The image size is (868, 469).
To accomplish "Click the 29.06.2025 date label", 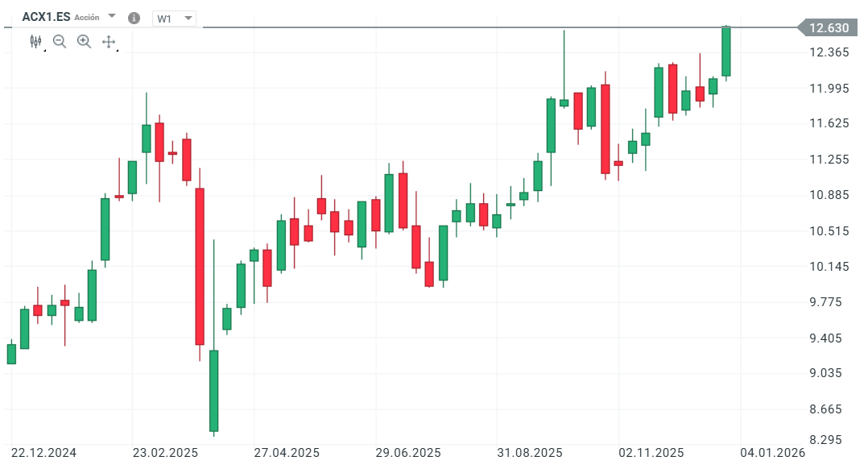I will click(x=408, y=453).
